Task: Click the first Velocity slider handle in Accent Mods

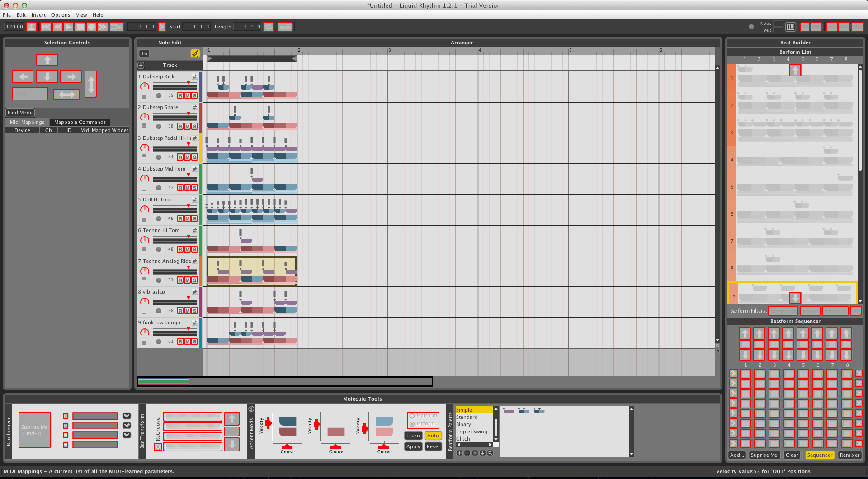Action: (268, 423)
